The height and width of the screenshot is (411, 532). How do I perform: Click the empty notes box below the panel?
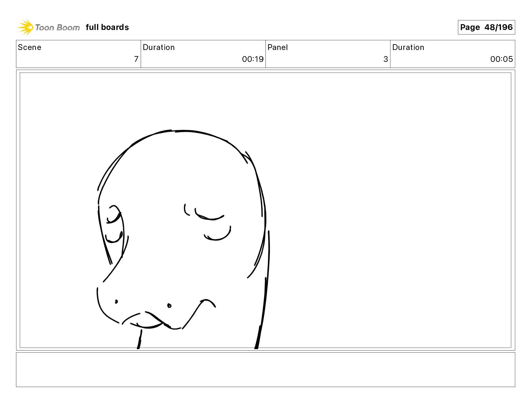pyautogui.click(x=265, y=369)
